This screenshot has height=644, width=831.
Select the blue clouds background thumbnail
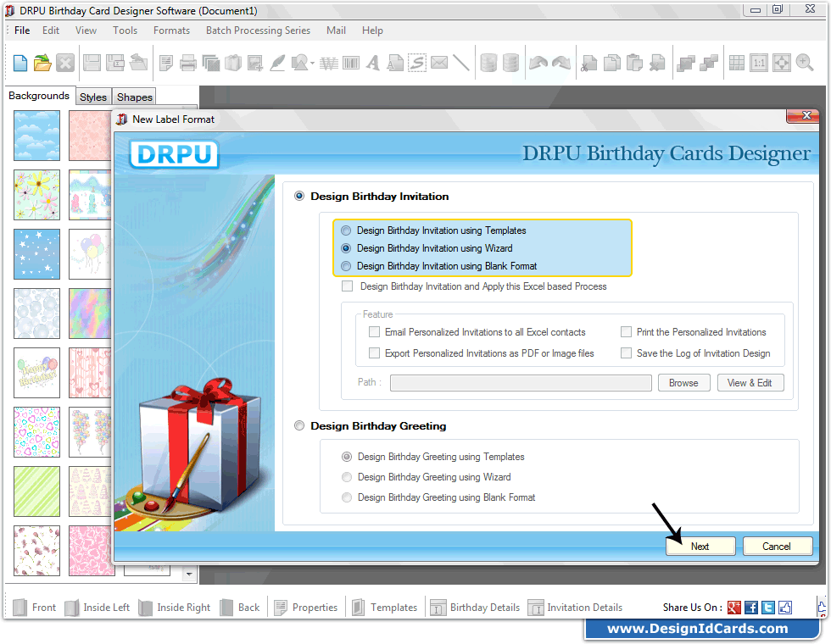[x=36, y=135]
